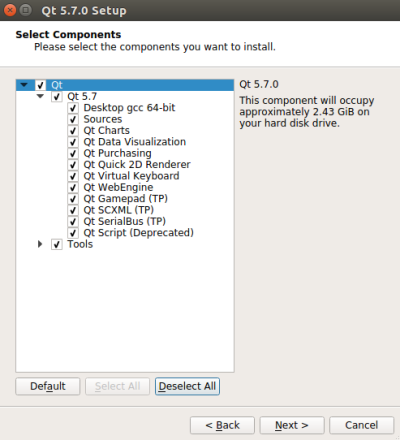400x440 pixels.
Task: Uncheck Qt WebEngine checkbox
Action: (73, 187)
